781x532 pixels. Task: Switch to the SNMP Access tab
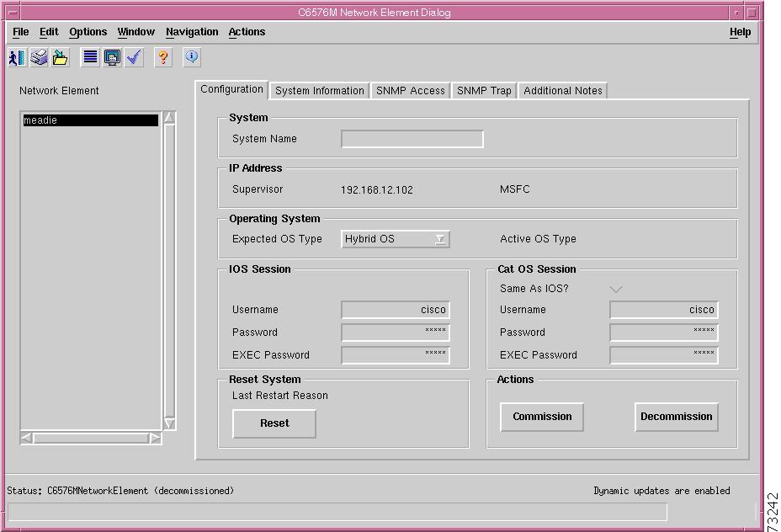click(411, 91)
